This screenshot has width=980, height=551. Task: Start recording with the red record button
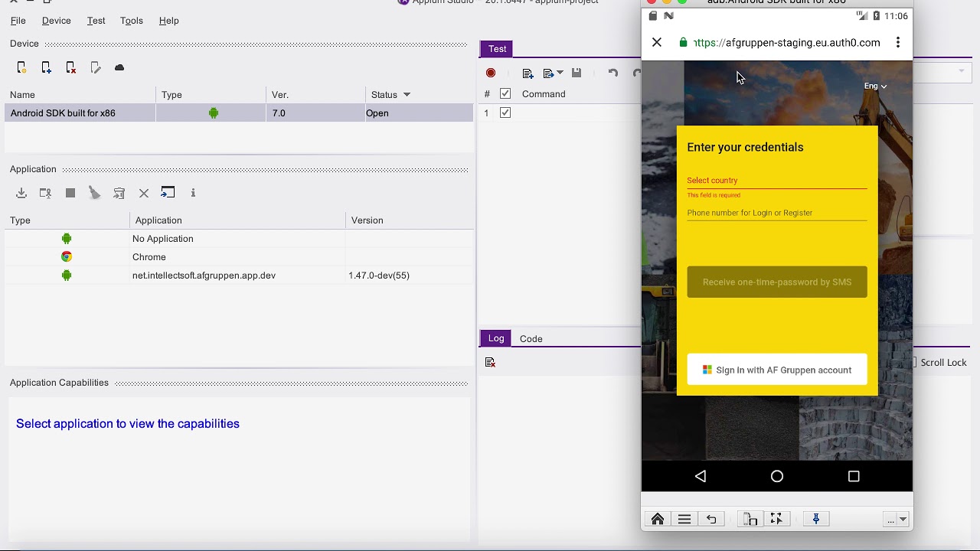(x=491, y=73)
